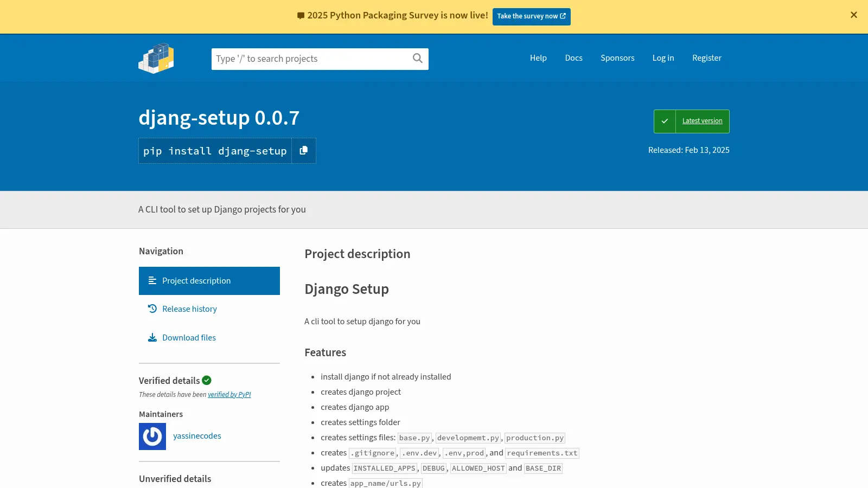Viewport: 868px width, 488px height.
Task: Open the Help page
Action: [x=538, y=58]
